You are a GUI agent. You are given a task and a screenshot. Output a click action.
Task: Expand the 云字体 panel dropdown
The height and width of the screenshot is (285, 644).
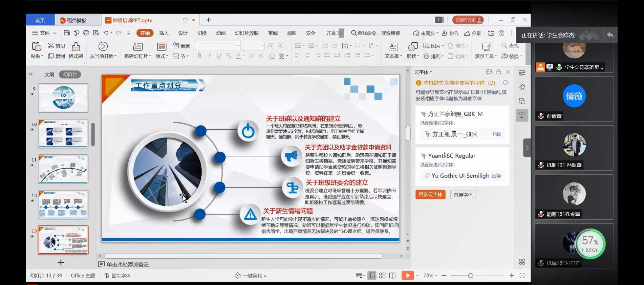coord(423,72)
